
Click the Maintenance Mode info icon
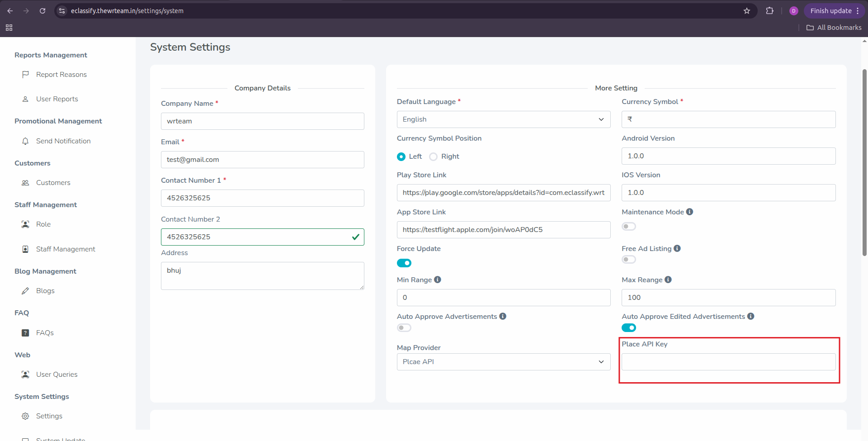(689, 211)
